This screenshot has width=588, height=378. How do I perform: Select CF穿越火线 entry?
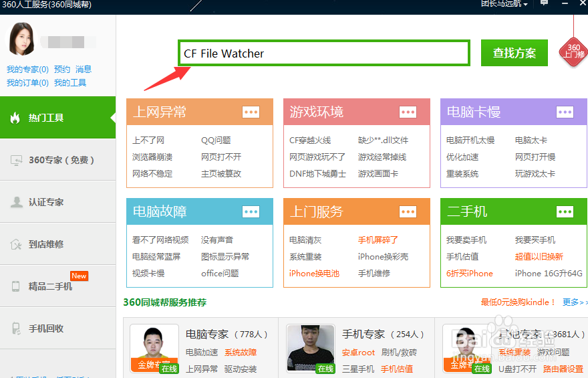(x=310, y=140)
